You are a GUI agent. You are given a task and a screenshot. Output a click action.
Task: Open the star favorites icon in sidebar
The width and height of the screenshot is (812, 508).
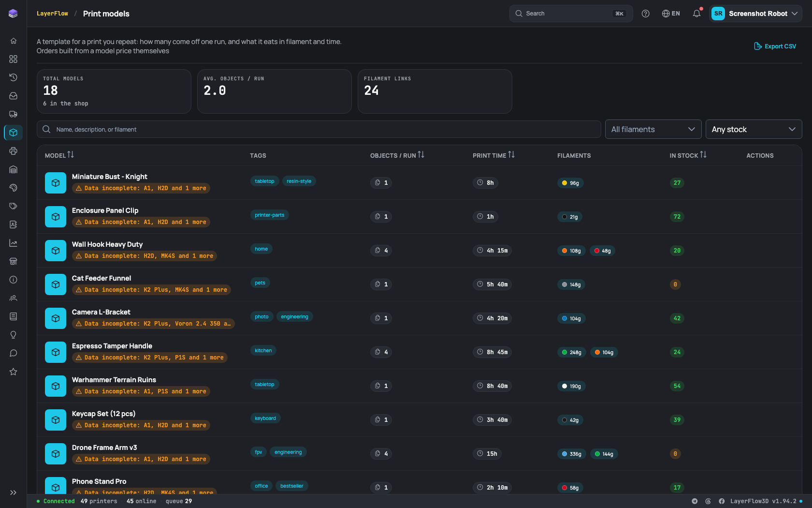click(x=13, y=372)
